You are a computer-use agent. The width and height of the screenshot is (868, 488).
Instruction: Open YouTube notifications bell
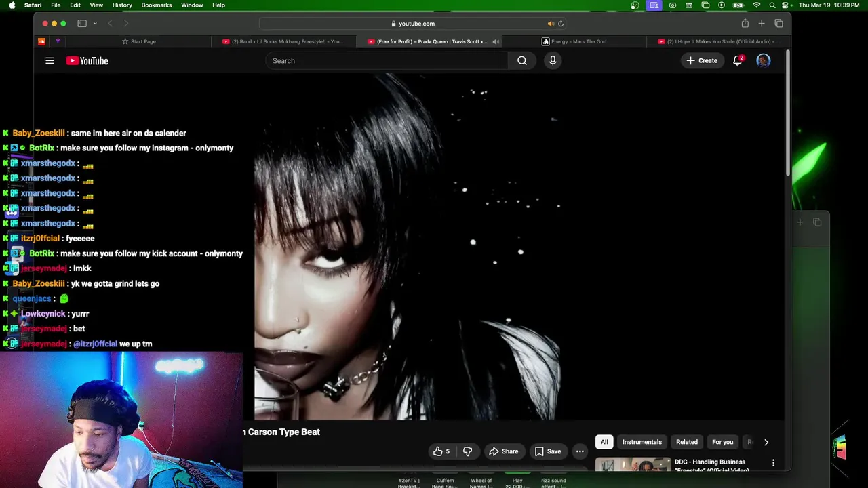pos(738,61)
